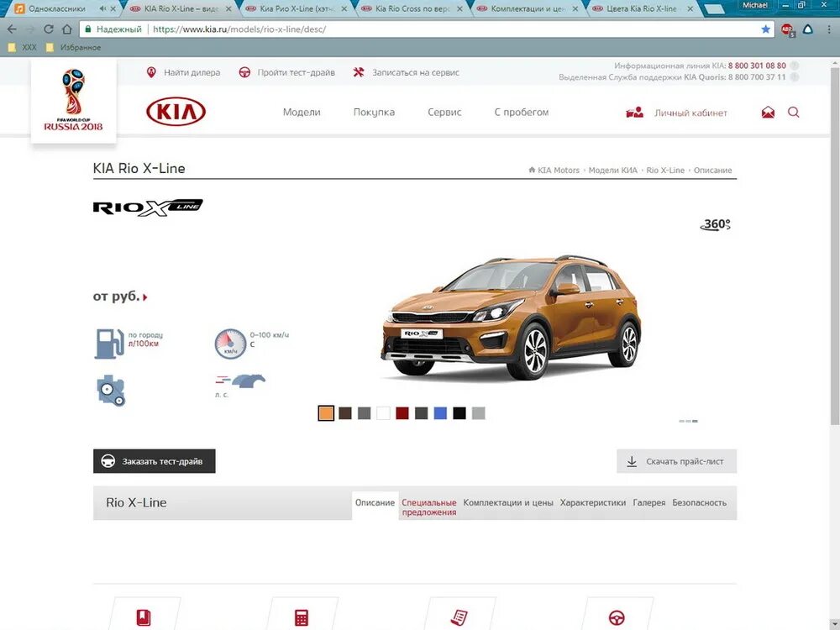Open the Личный кабинет link
The height and width of the screenshot is (630, 840).
tap(690, 113)
